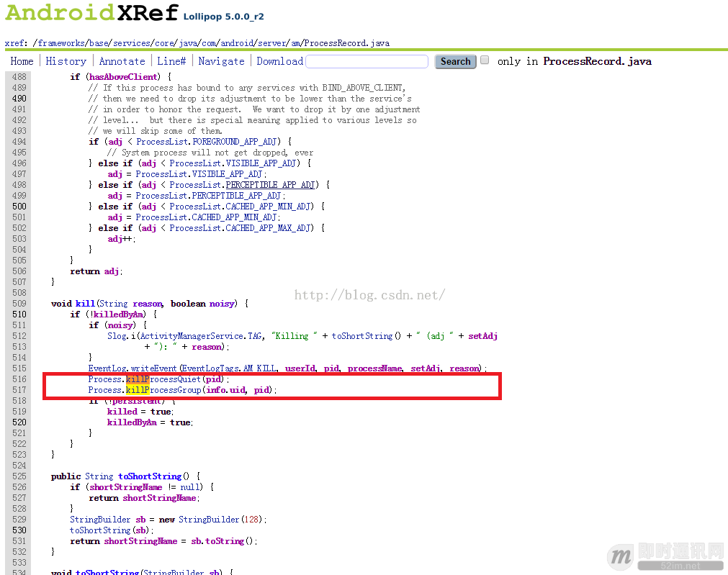Viewport: 728px width, 575px height.
Task: Click the Search button
Action: [456, 61]
